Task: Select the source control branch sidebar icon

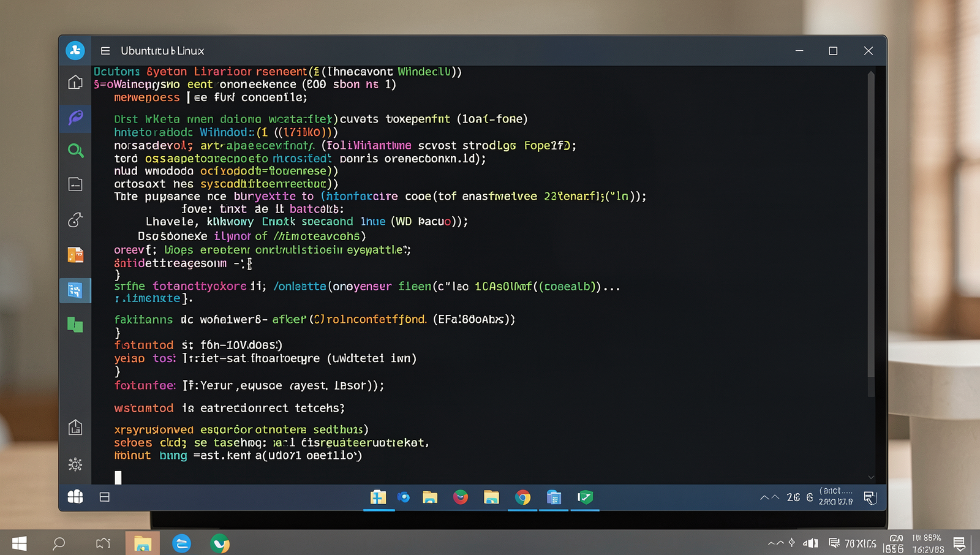Action: click(x=75, y=219)
